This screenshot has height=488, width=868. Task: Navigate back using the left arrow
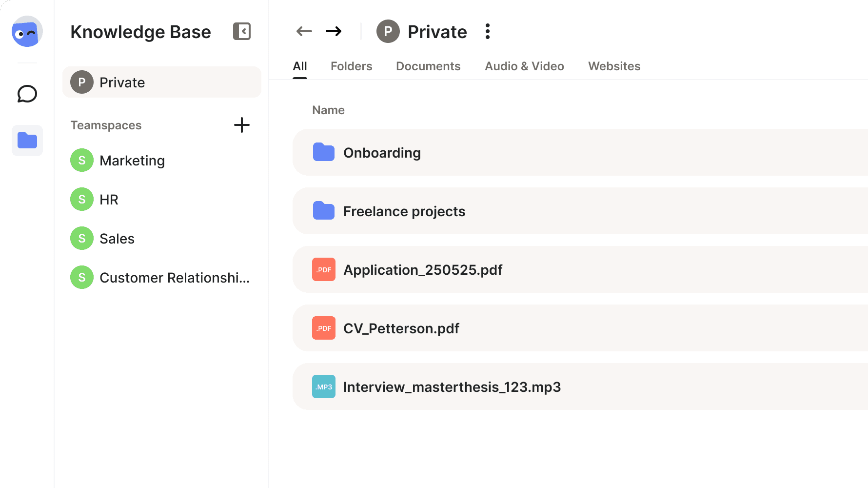coord(304,31)
